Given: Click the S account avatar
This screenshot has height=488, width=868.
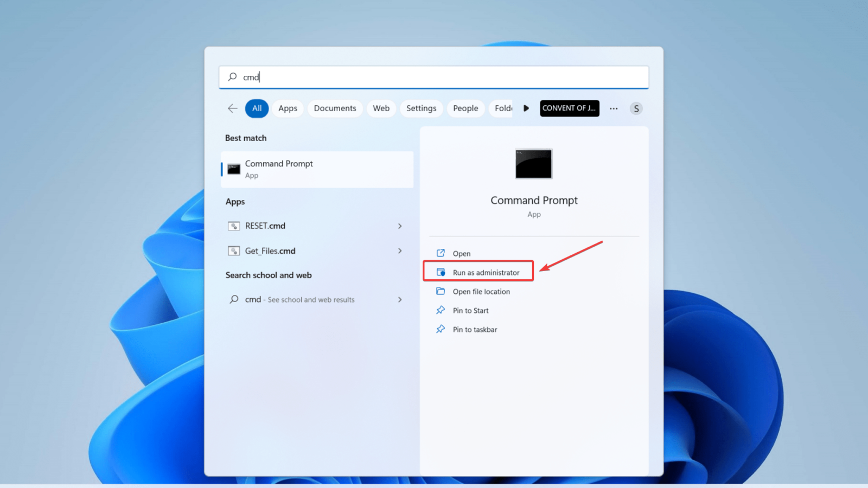Looking at the screenshot, I should tap(636, 108).
